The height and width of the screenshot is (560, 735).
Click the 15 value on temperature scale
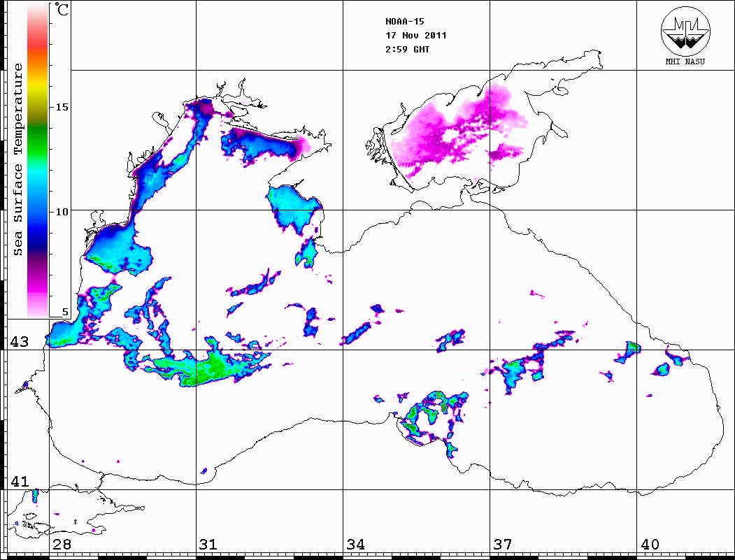coord(62,107)
